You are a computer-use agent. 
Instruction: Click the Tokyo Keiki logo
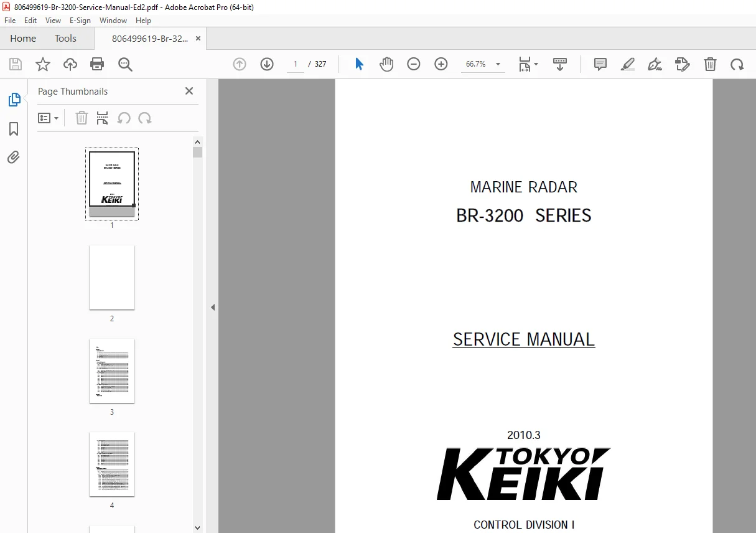pyautogui.click(x=524, y=474)
